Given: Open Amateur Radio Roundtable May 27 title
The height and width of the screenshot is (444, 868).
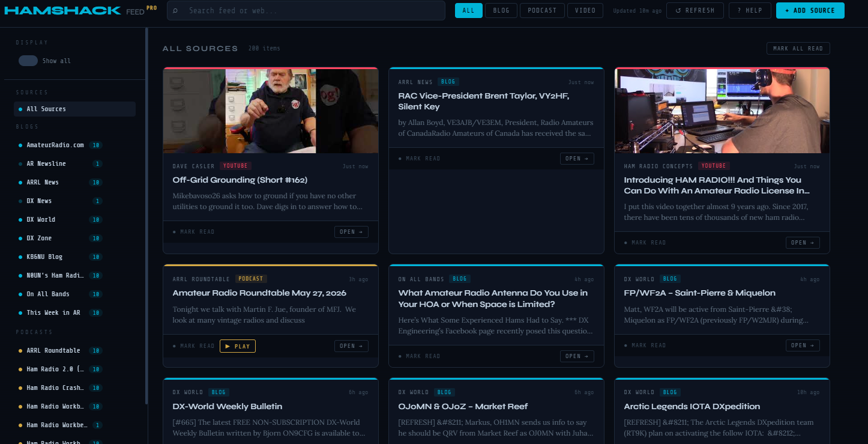Looking at the screenshot, I should coord(259,293).
